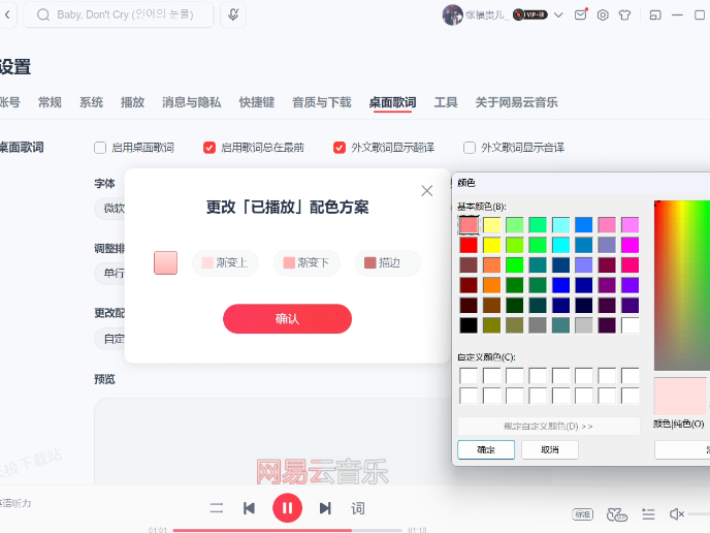Select the 桌面歌词 tab
The image size is (710, 533).
tap(393, 102)
